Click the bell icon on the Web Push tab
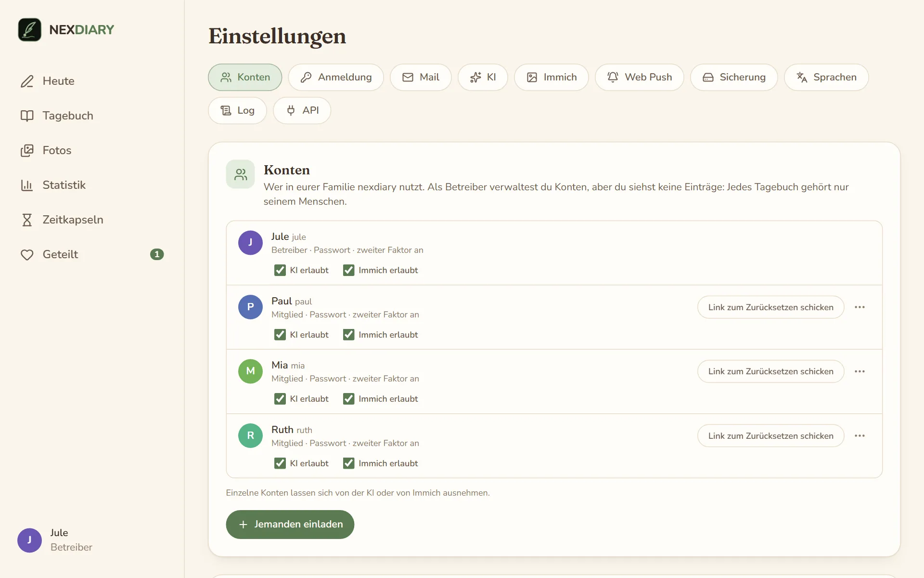The image size is (924, 578). click(613, 77)
